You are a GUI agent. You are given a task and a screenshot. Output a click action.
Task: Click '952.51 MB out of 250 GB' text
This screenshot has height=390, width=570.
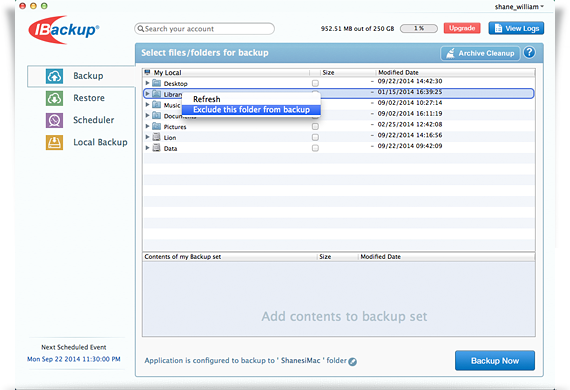[x=357, y=29]
